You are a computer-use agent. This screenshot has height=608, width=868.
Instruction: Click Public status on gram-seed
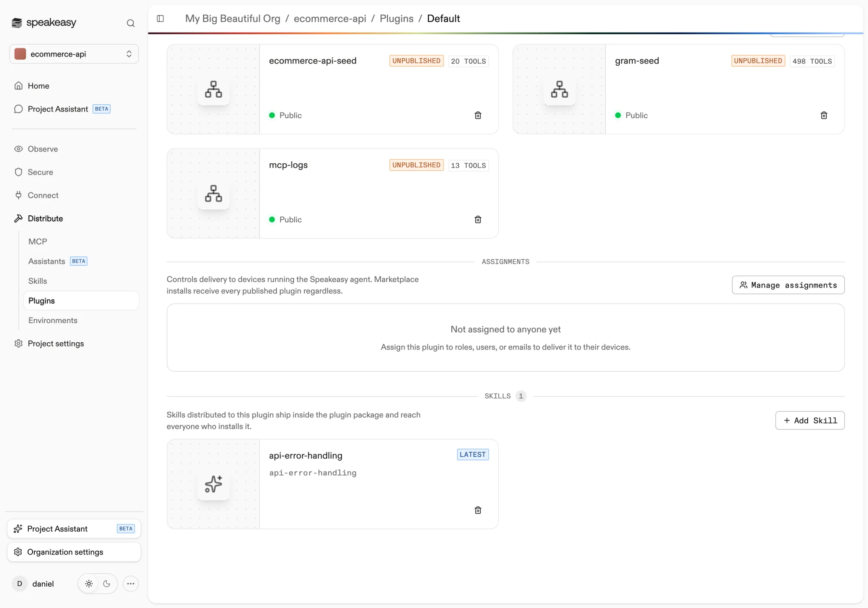click(x=631, y=115)
